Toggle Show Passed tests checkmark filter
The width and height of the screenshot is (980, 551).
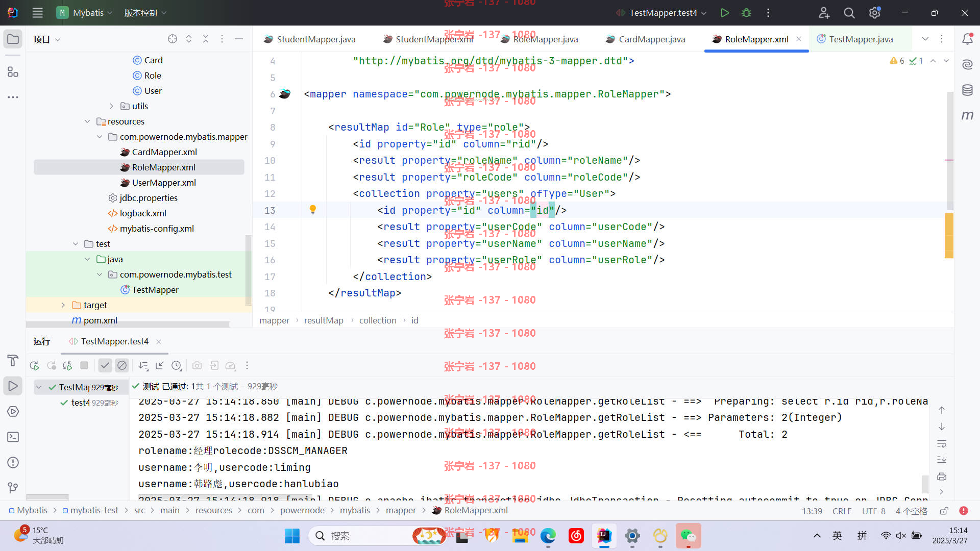105,365
